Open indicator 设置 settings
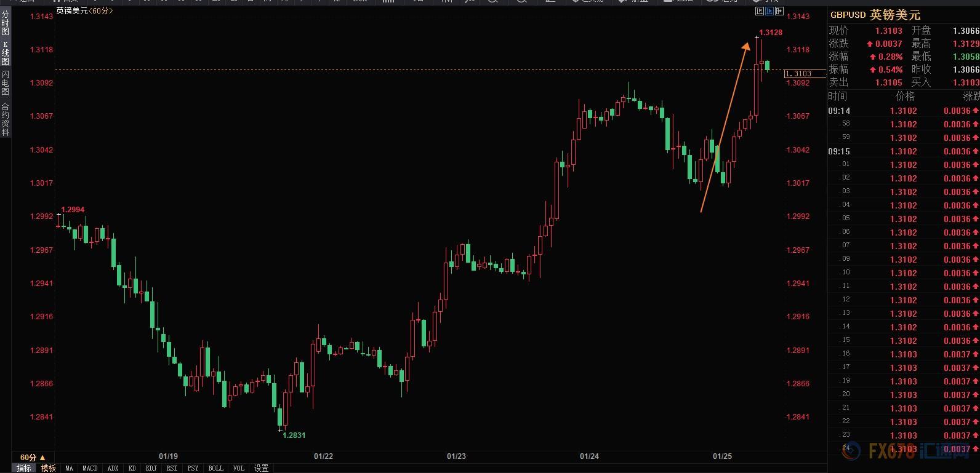 pyautogui.click(x=262, y=468)
